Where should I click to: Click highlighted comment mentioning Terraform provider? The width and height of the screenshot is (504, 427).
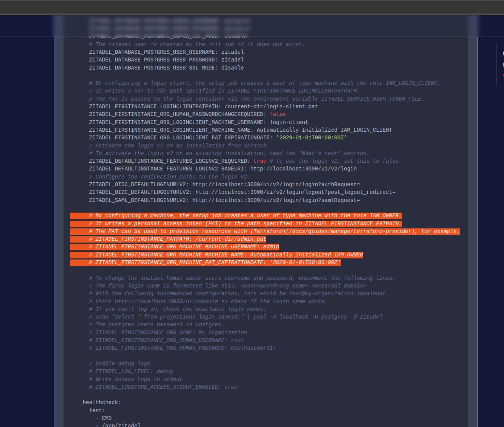(x=274, y=231)
